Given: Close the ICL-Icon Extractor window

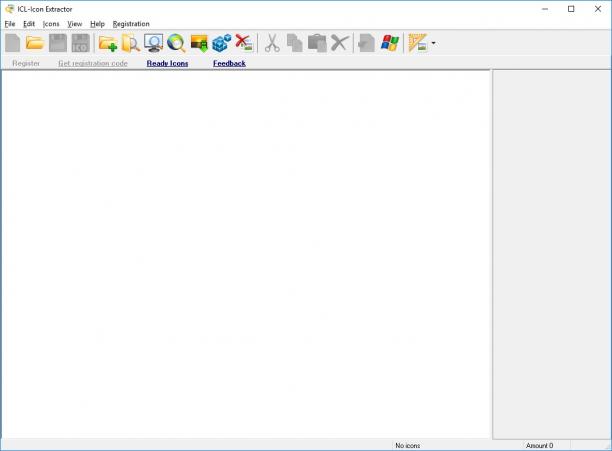Looking at the screenshot, I should coord(598,9).
